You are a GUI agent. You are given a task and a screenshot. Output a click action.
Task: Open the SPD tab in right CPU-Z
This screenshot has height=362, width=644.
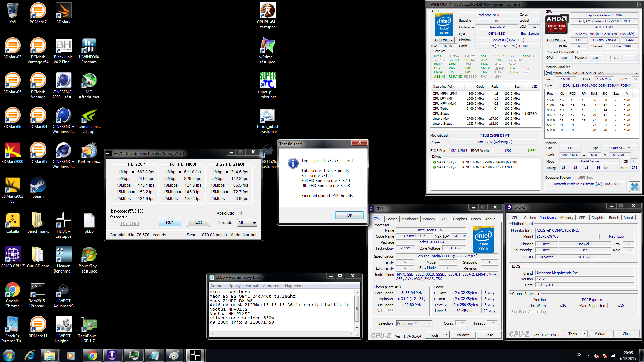582,218
